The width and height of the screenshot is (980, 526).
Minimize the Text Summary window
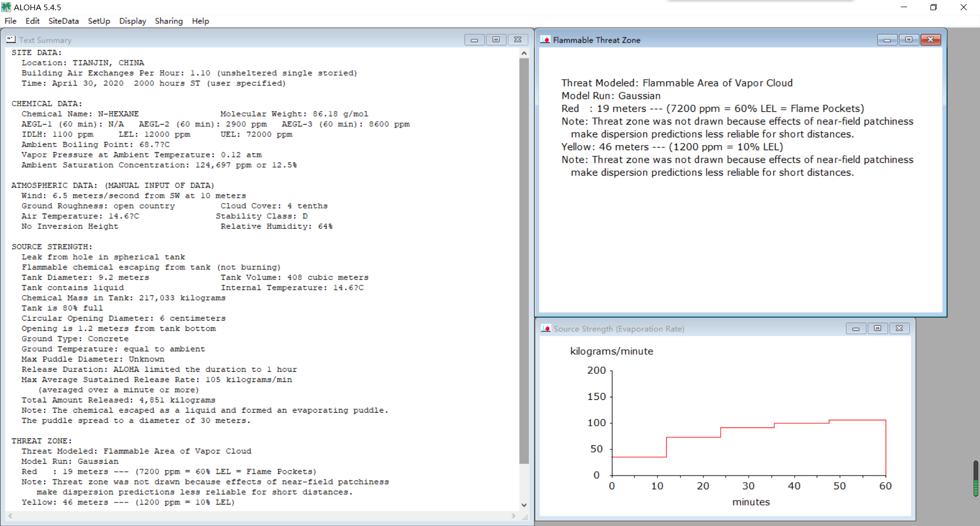pos(474,40)
